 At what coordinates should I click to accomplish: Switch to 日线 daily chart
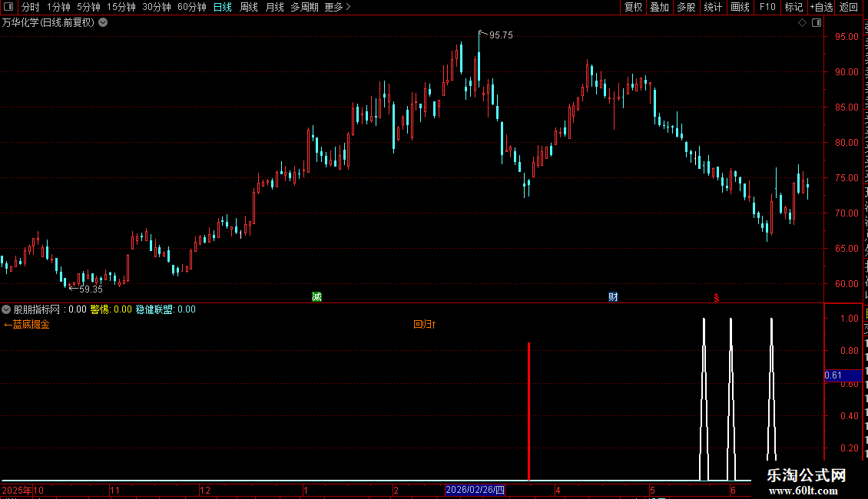click(x=223, y=7)
